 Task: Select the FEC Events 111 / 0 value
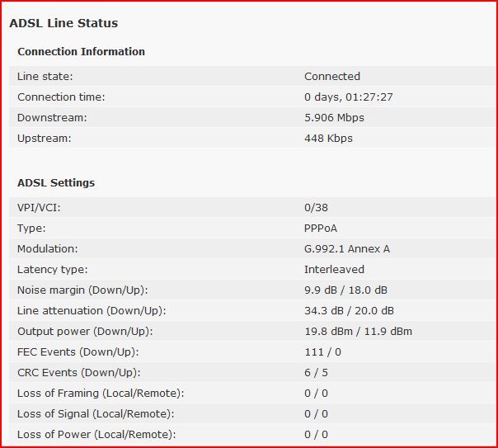click(322, 352)
